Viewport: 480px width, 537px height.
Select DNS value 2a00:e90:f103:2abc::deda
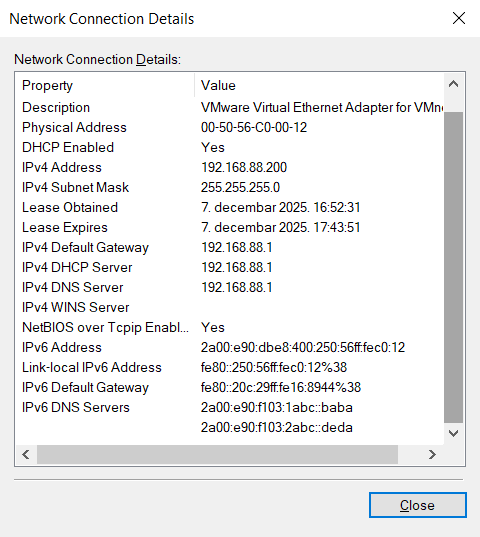pyautogui.click(x=277, y=427)
